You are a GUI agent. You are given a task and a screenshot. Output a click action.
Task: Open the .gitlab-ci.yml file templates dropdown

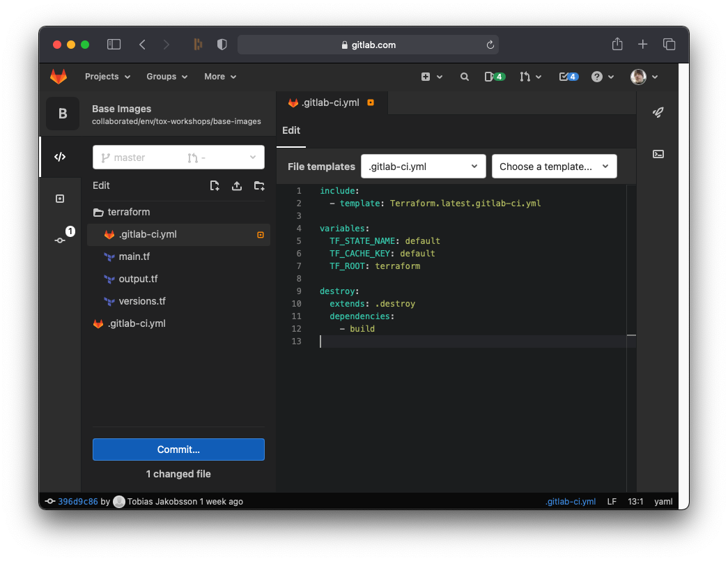point(423,166)
